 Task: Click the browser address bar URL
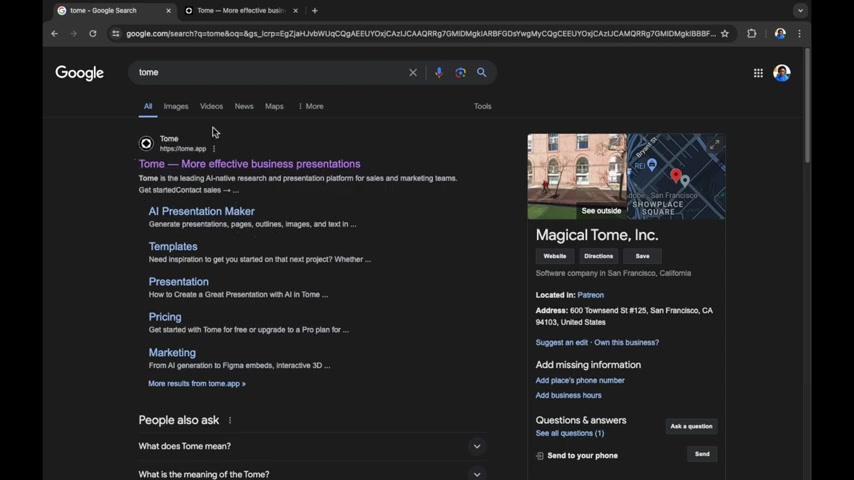(x=420, y=34)
